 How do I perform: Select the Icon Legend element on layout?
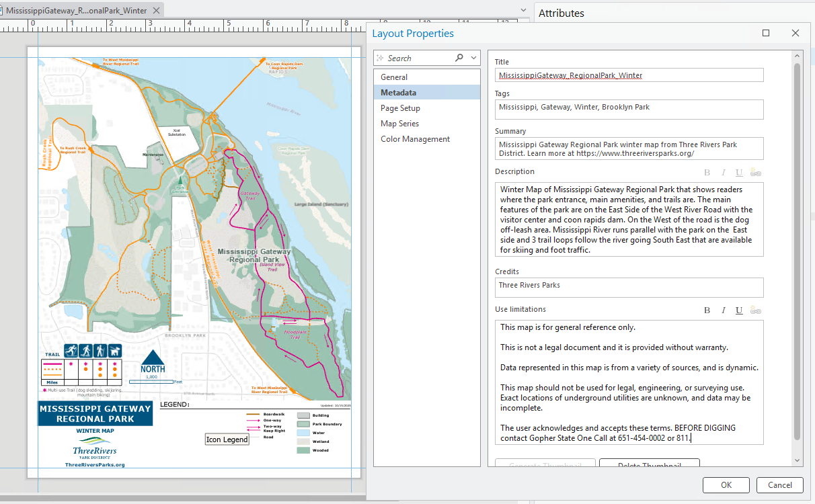point(227,439)
